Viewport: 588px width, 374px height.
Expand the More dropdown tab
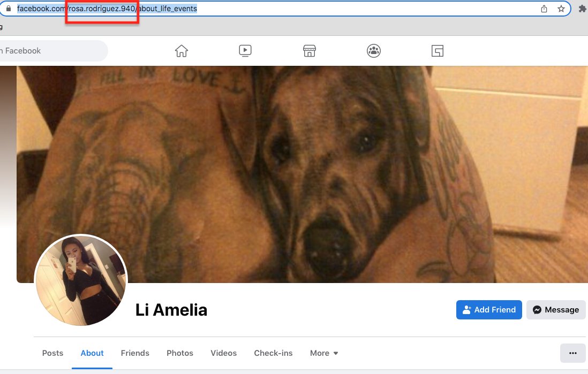pyautogui.click(x=324, y=353)
